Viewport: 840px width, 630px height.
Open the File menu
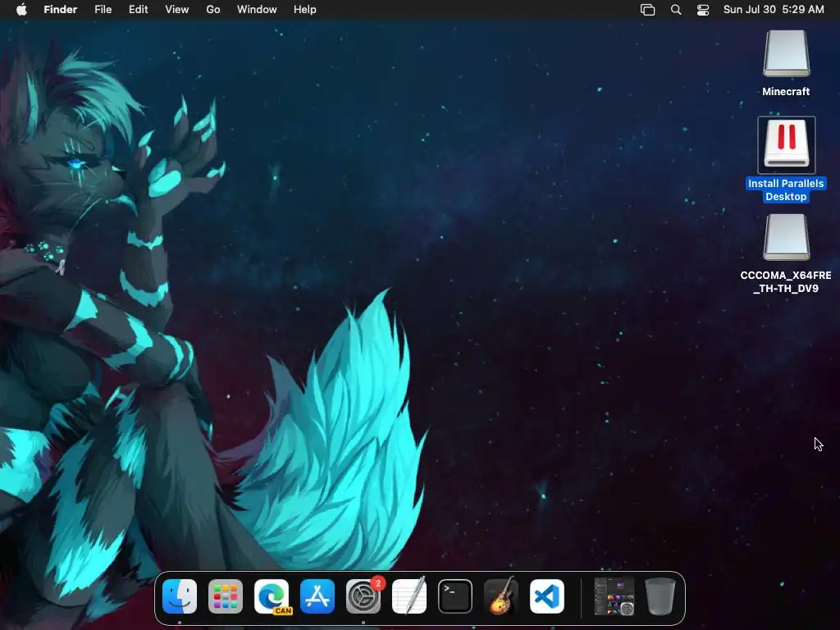pos(103,10)
